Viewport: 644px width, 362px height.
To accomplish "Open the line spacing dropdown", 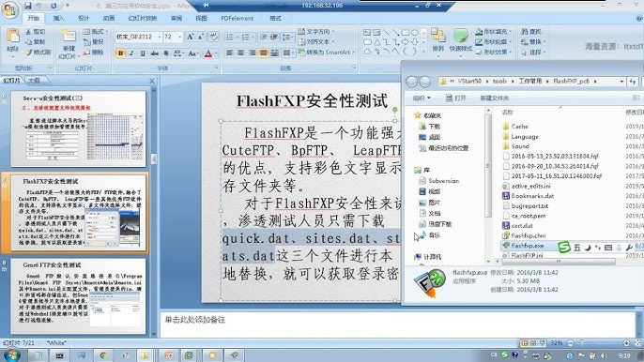I will (x=288, y=38).
